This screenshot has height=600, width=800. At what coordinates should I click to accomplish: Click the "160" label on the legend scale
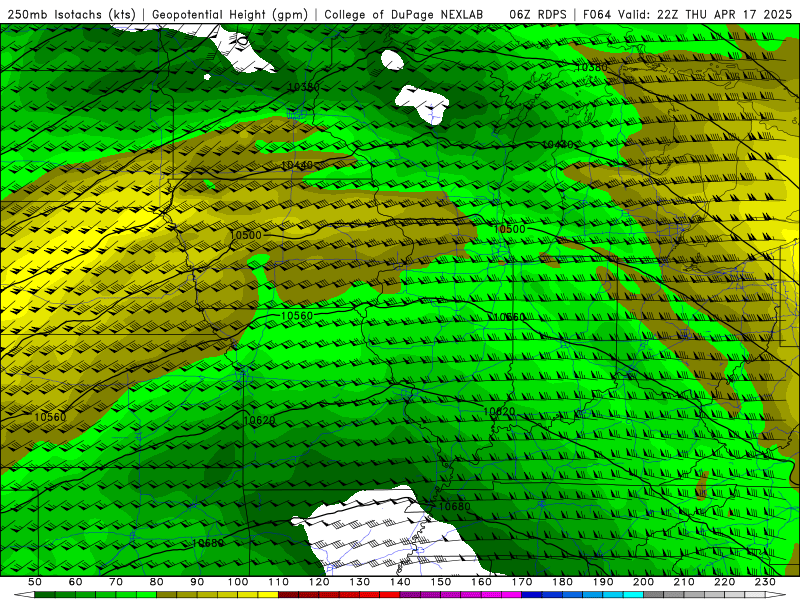click(x=482, y=582)
